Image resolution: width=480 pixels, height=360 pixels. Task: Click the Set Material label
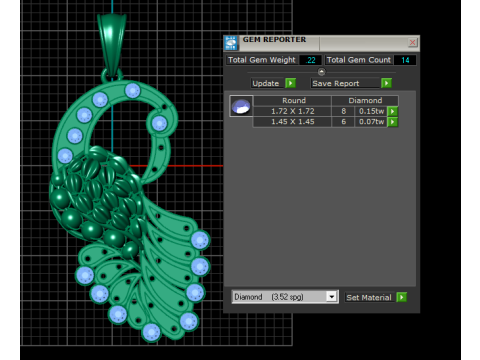pyautogui.click(x=369, y=297)
